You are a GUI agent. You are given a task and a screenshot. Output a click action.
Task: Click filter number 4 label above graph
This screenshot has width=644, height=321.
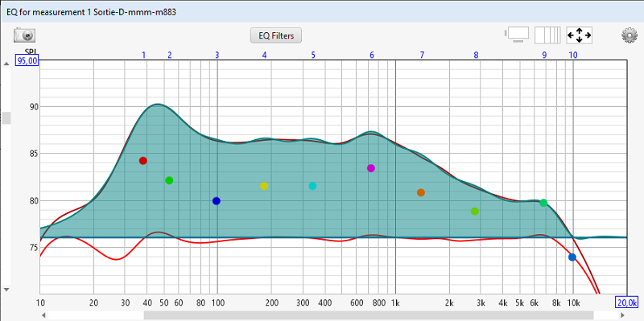click(x=265, y=55)
